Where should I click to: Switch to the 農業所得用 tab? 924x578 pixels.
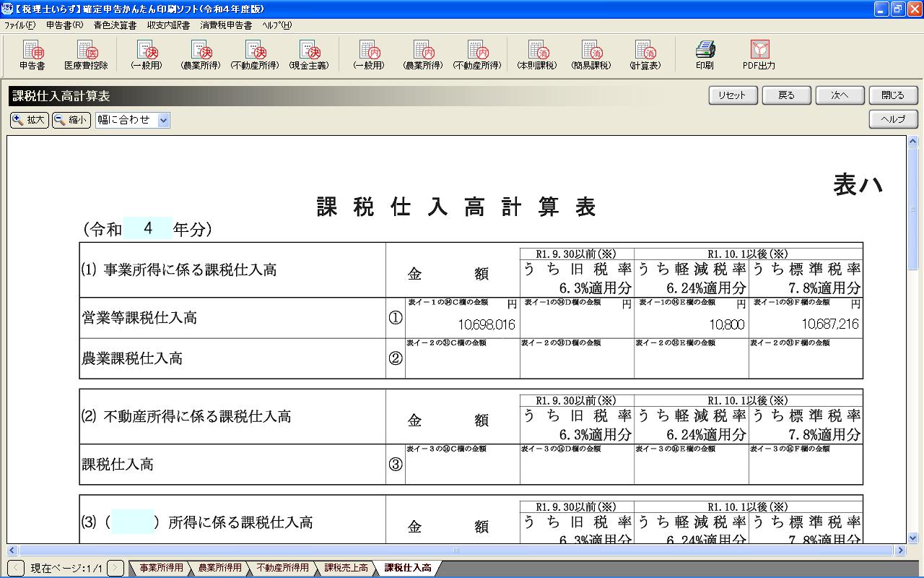tap(219, 568)
